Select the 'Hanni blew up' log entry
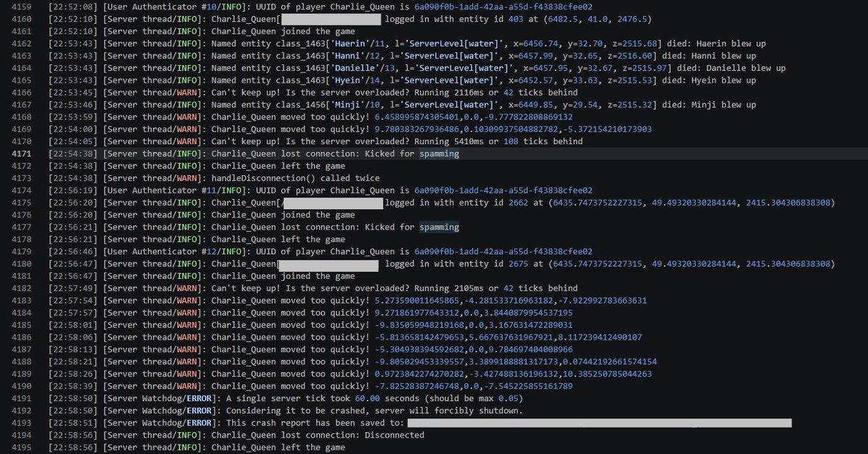 pos(402,56)
